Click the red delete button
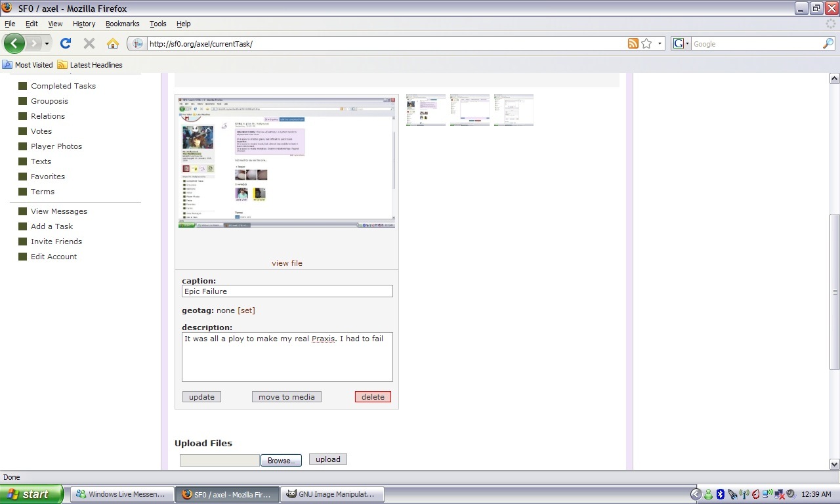The width and height of the screenshot is (840, 504). tap(373, 397)
